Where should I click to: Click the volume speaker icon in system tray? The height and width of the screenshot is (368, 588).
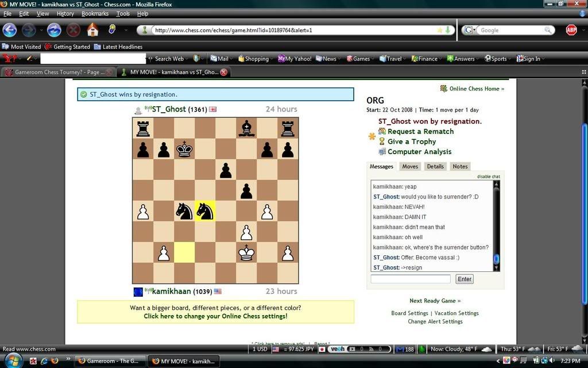point(552,361)
